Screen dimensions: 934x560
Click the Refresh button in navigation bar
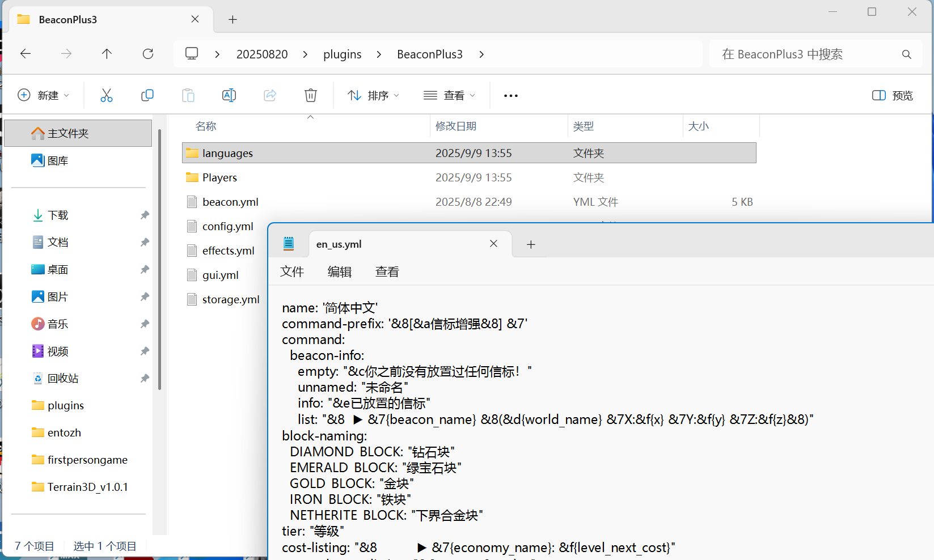pyautogui.click(x=148, y=54)
